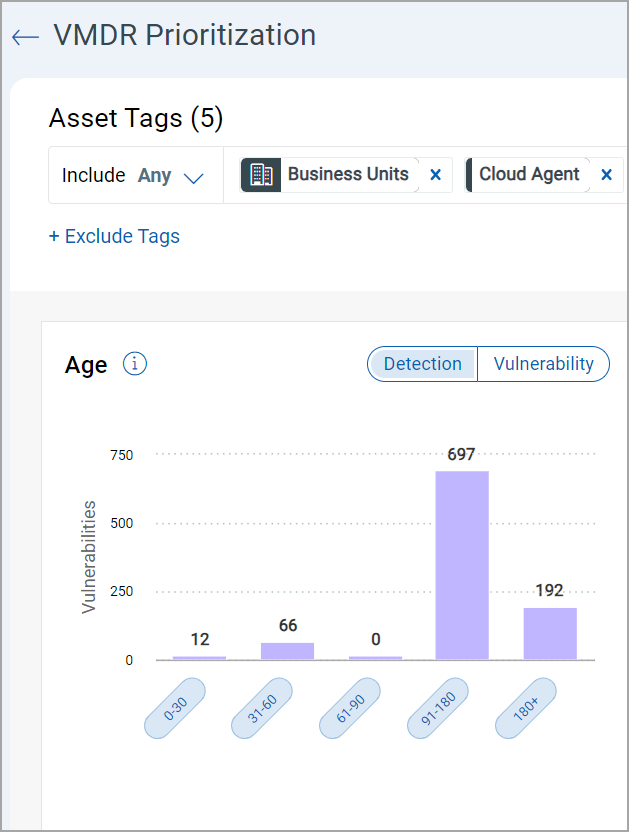Image resolution: width=629 pixels, height=832 pixels.
Task: Click the Business Units tag label
Action: [x=348, y=175]
